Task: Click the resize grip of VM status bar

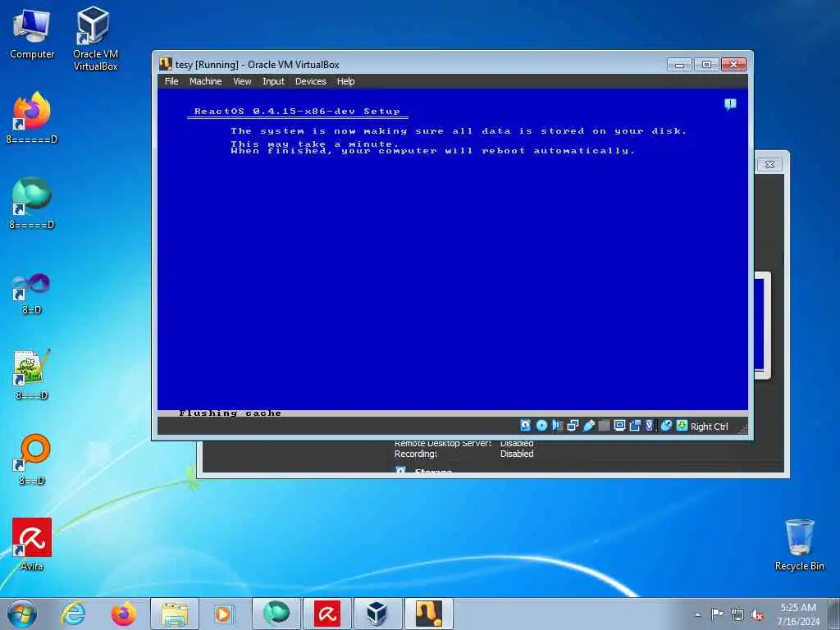Action: 742,428
